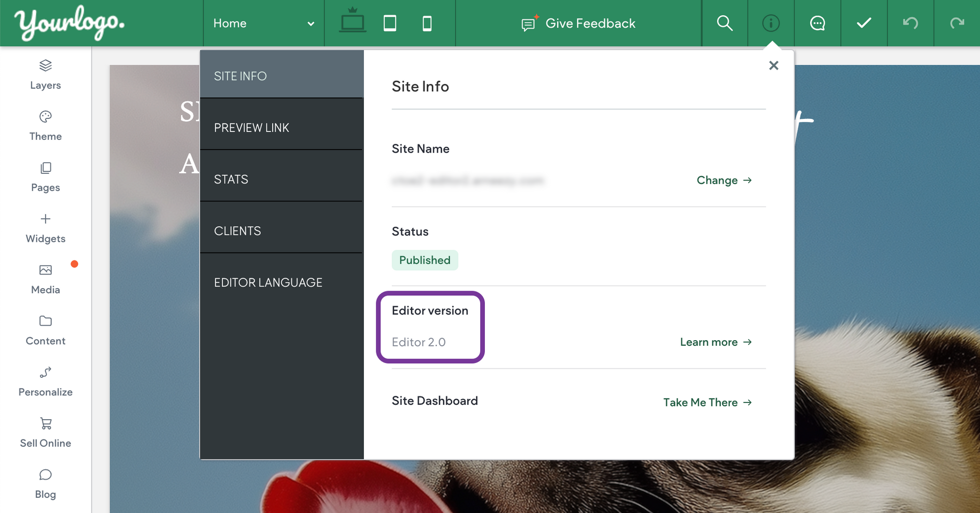
Task: Close the Site Info dialog
Action: [774, 65]
